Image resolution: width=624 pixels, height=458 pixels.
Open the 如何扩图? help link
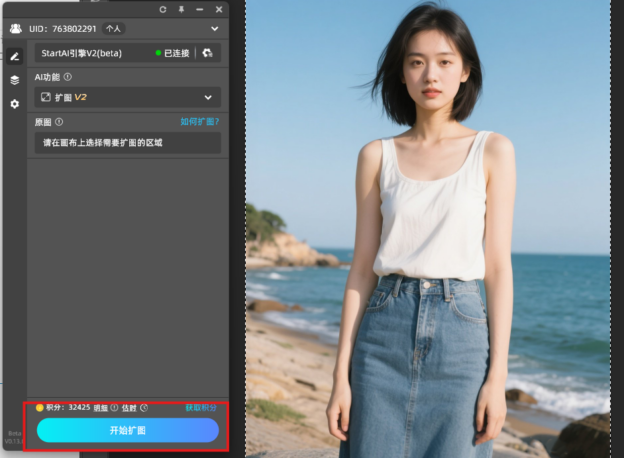coord(199,122)
